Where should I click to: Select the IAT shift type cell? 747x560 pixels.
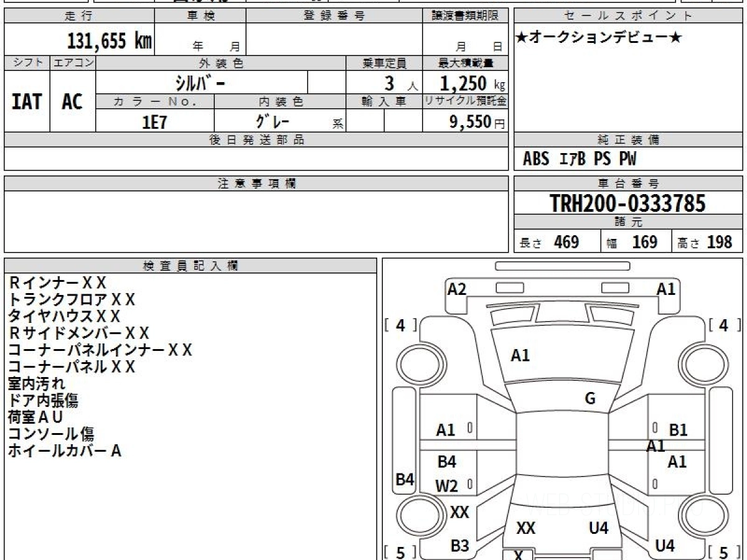pos(27,101)
